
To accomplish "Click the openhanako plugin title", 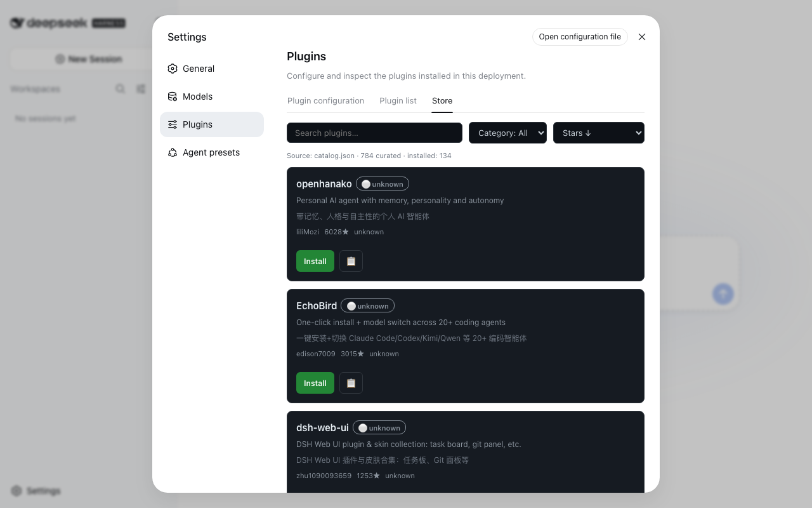I will (x=324, y=184).
